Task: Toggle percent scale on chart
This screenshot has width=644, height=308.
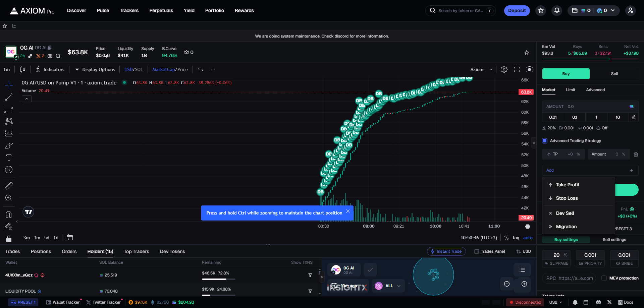Action: (506, 238)
